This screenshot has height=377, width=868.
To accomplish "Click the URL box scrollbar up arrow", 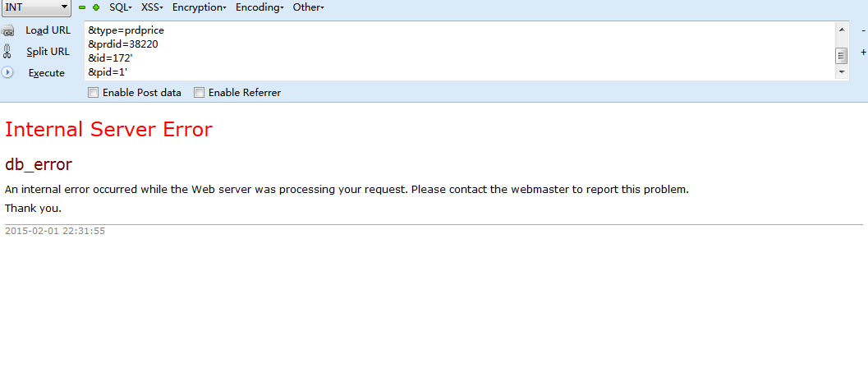I will 842,30.
